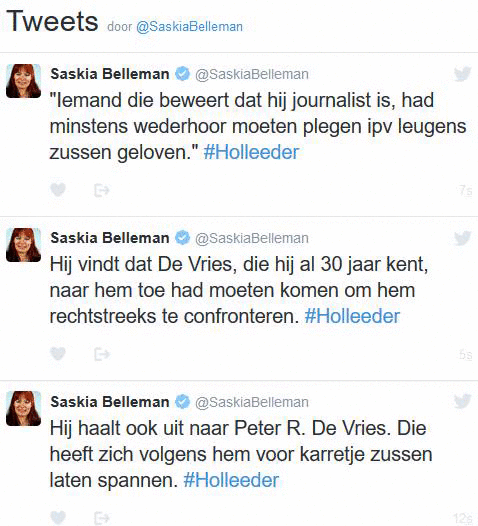Click Twitter bird icon on second tweet
Viewport: 478px width, 526px height.
point(463,238)
